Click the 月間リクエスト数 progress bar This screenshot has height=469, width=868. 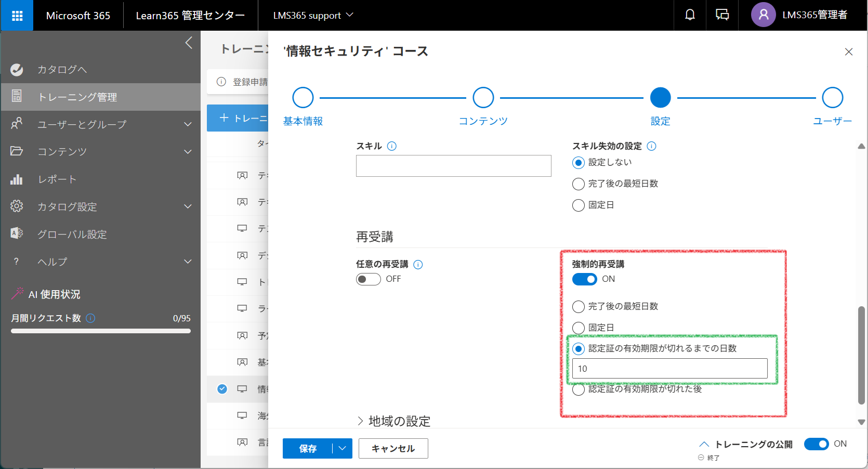point(101,331)
